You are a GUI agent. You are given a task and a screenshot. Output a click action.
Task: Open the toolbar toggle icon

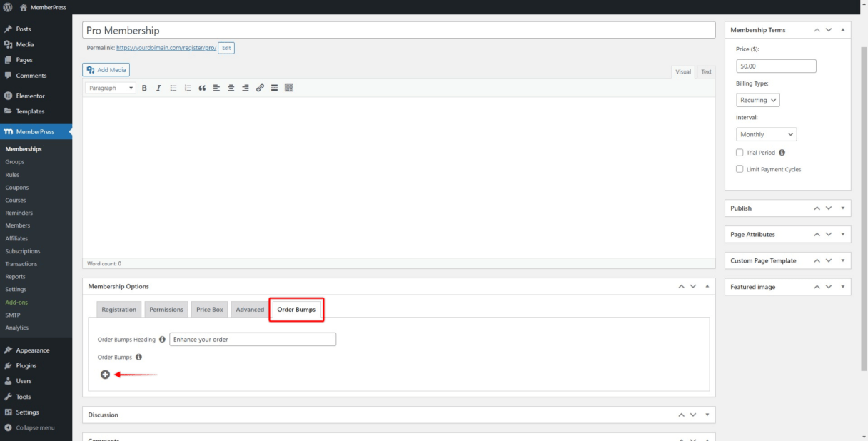click(x=289, y=88)
